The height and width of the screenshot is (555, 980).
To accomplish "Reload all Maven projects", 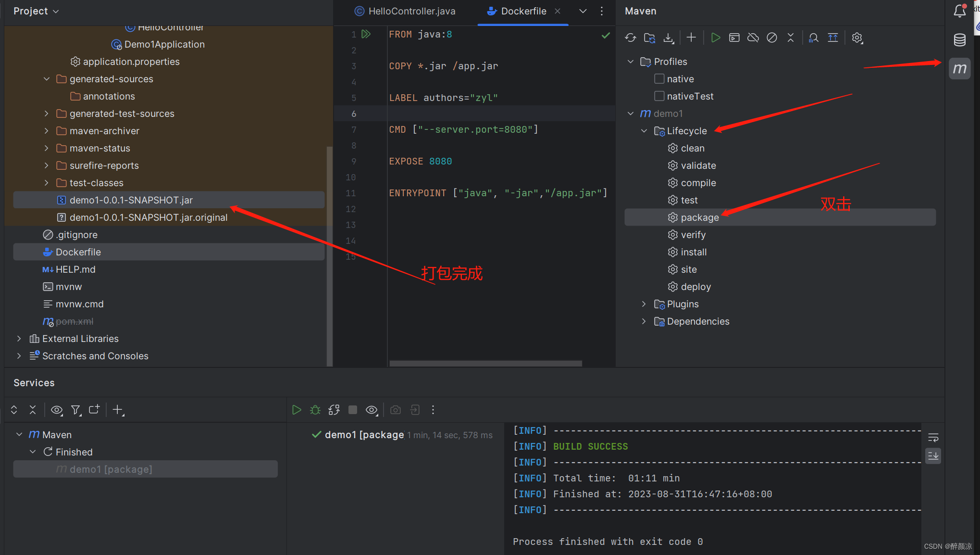I will (631, 38).
